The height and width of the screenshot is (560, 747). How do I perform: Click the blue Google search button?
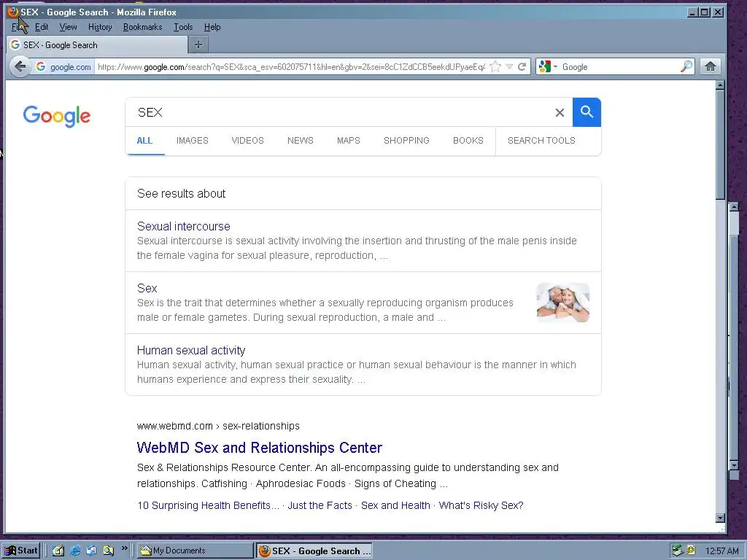pyautogui.click(x=587, y=112)
